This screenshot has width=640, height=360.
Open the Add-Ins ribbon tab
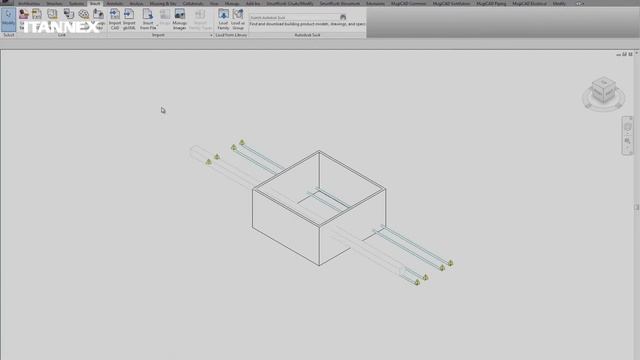tap(253, 4)
